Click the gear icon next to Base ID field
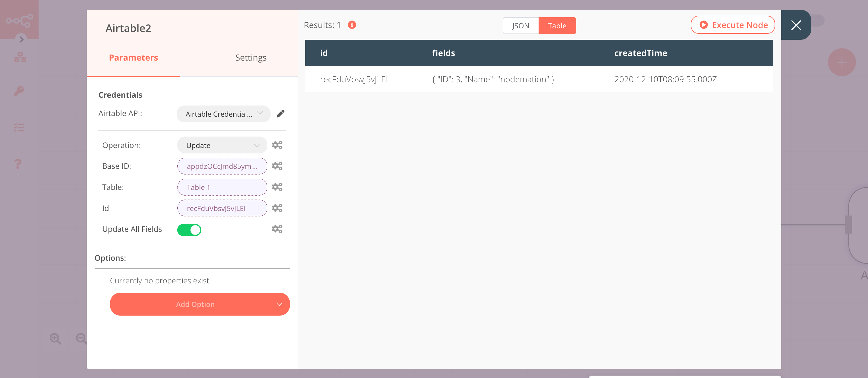 pyautogui.click(x=277, y=166)
